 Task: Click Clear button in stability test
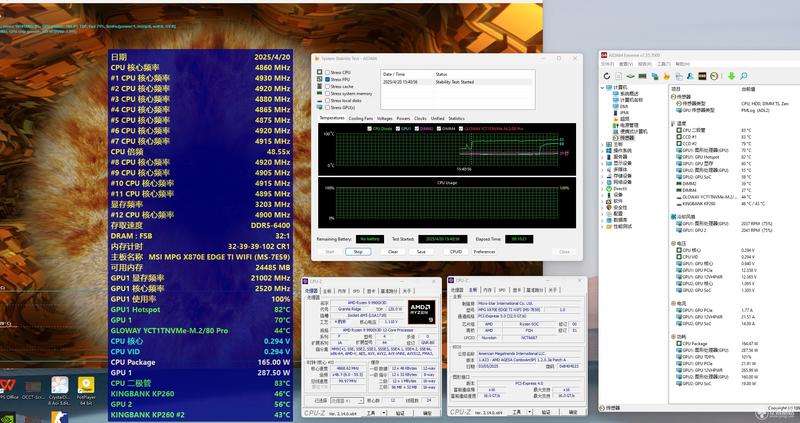point(393,252)
